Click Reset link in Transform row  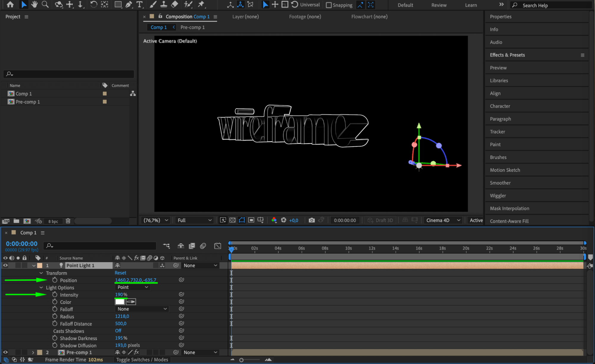(x=120, y=273)
